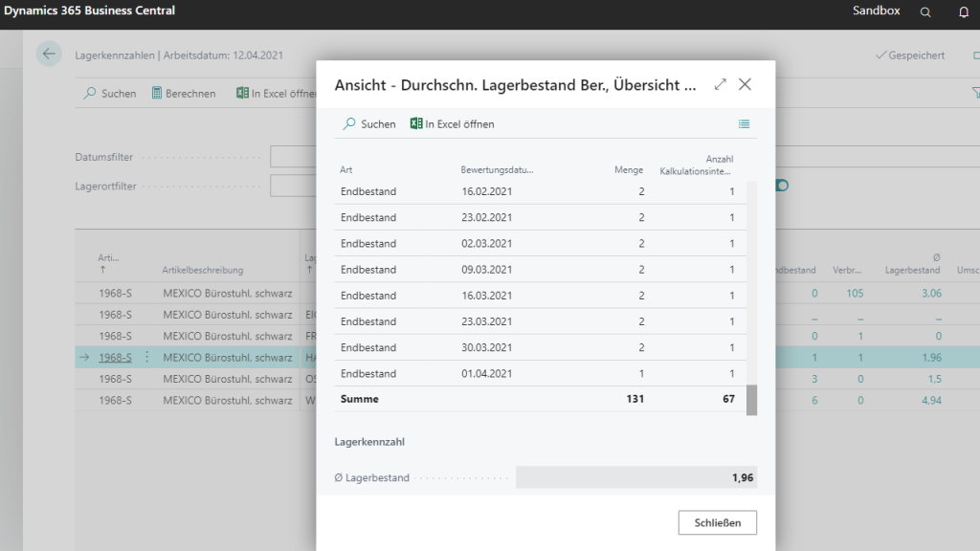Open the 1968-S link in selected row
This screenshot has height=551, width=980.
(x=115, y=358)
